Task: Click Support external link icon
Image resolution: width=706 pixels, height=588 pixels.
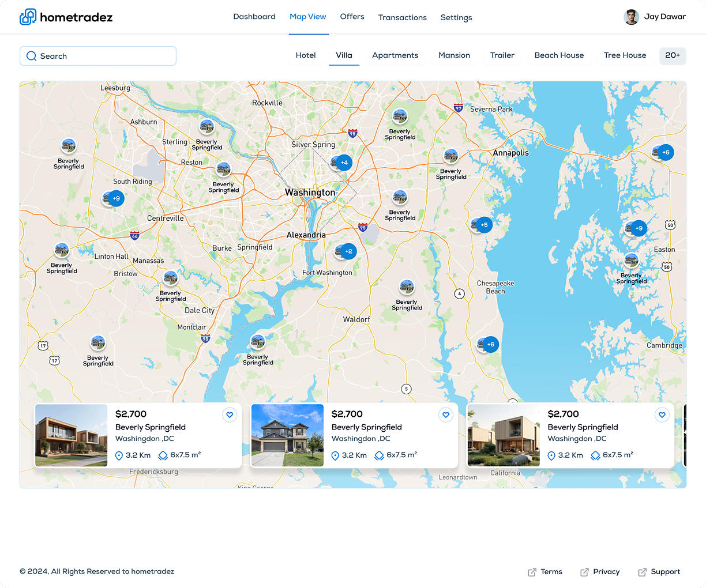Action: point(642,572)
